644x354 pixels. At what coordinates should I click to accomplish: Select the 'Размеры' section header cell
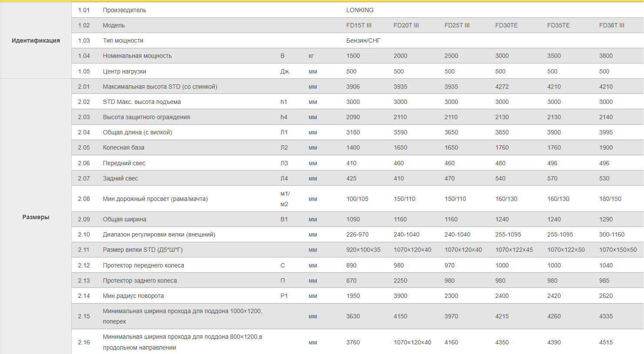[x=36, y=217]
